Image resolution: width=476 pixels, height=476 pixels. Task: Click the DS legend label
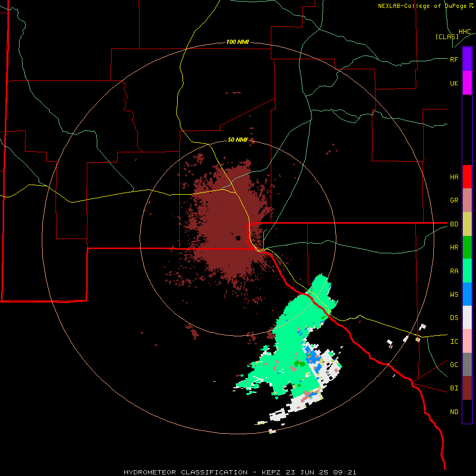pos(454,318)
